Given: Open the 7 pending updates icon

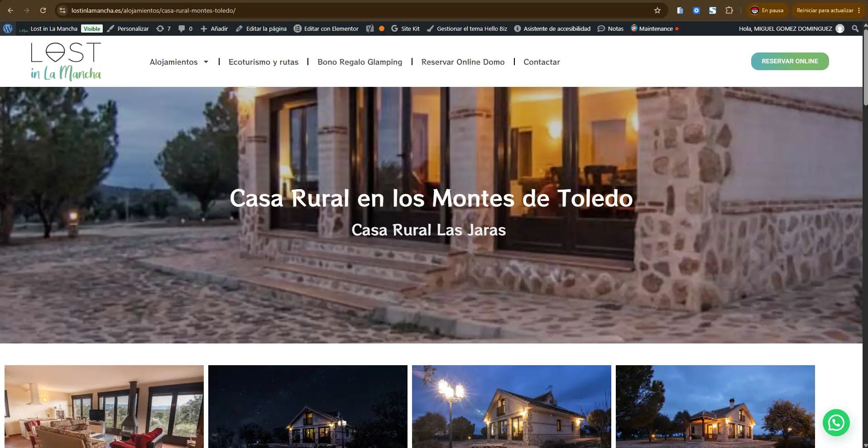Looking at the screenshot, I should click(x=163, y=29).
